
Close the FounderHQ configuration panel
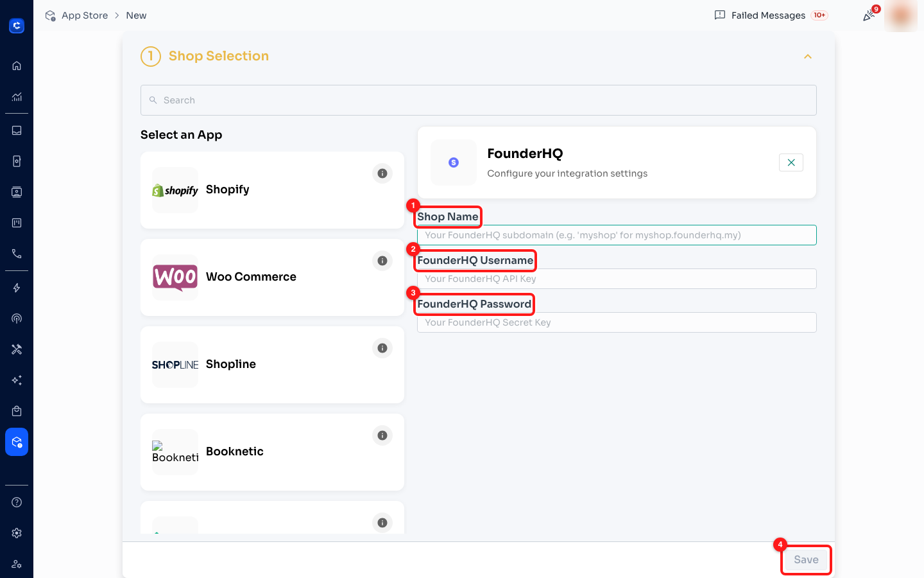click(791, 162)
